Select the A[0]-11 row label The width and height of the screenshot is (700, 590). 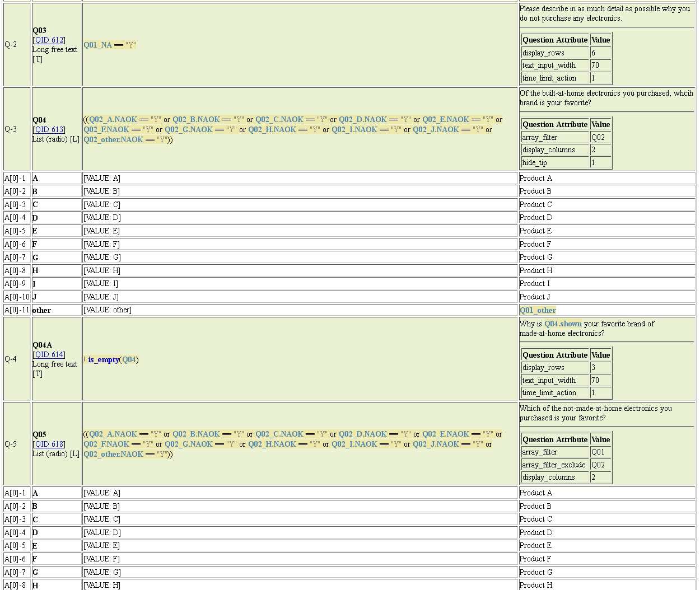[x=17, y=310]
